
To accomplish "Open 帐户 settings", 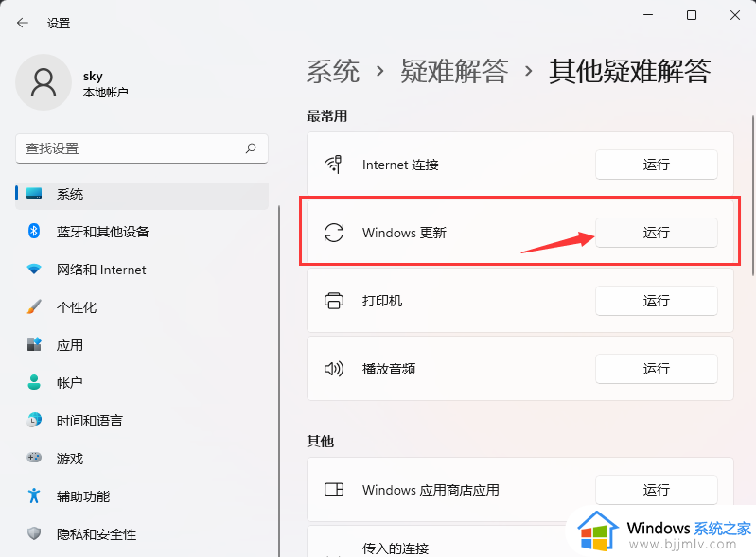I will pyautogui.click(x=142, y=383).
